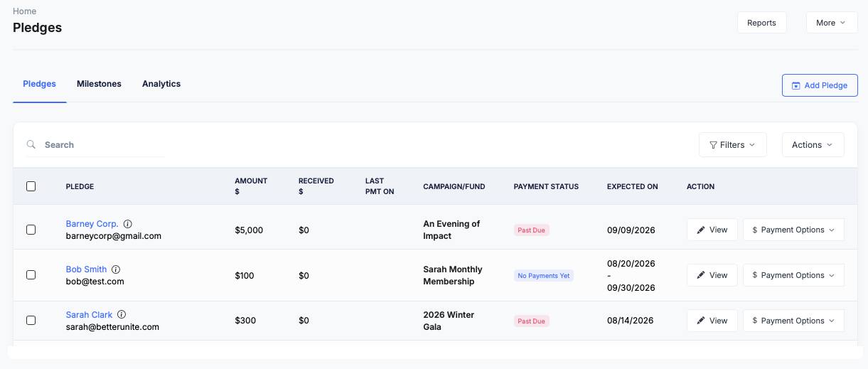This screenshot has width=868, height=369.
Task: Click the 08/20/2026 - 09/30/2026 date range
Action: click(x=631, y=276)
